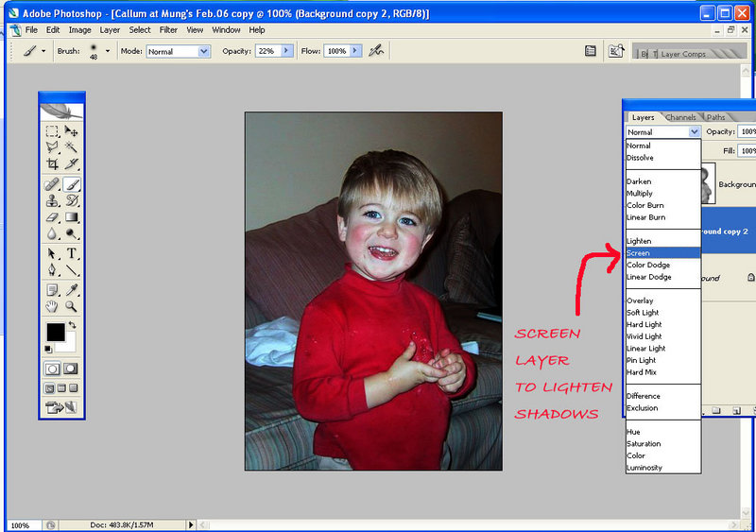Select the Zoom tool
The height and width of the screenshot is (532, 756).
tap(72, 306)
